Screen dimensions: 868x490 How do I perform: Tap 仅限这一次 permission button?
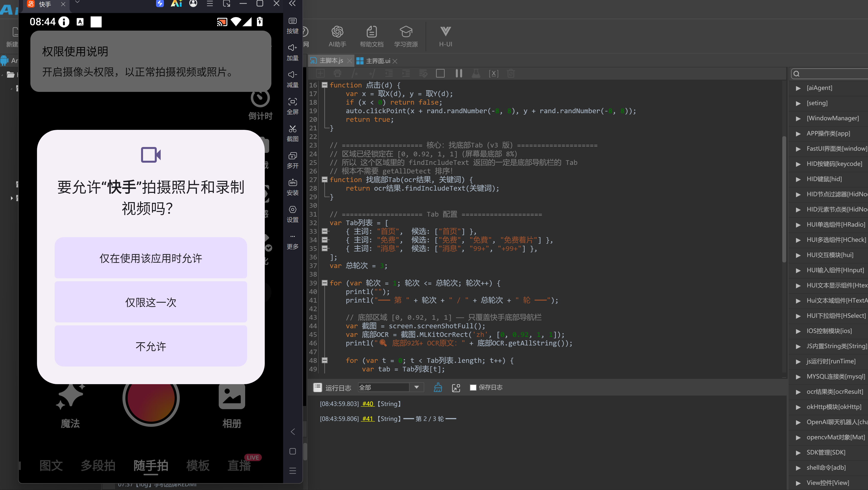click(x=151, y=302)
